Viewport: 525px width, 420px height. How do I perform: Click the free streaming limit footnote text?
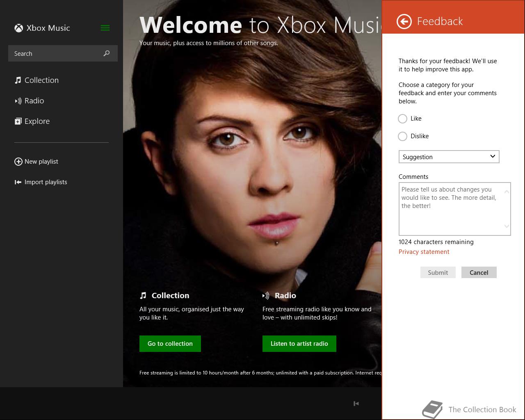(260, 373)
